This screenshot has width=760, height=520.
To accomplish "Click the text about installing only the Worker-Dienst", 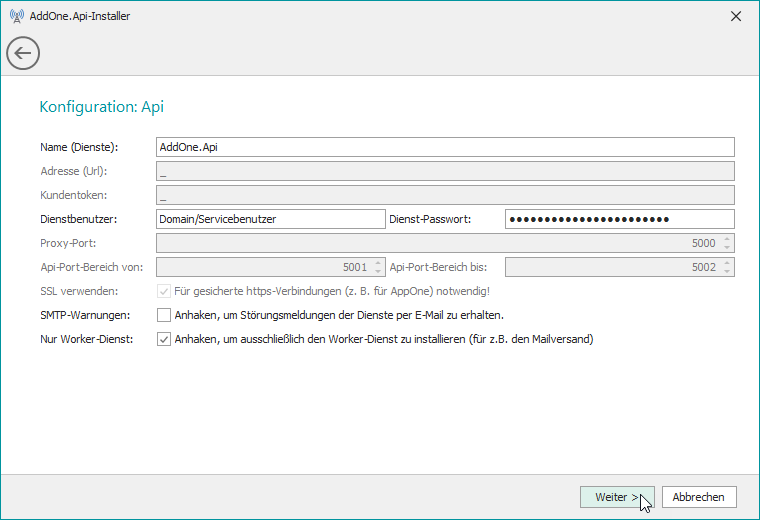I will [x=384, y=339].
